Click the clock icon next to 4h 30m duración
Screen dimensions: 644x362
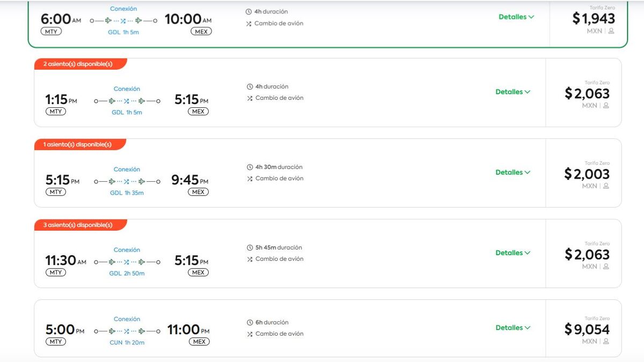[x=248, y=167]
